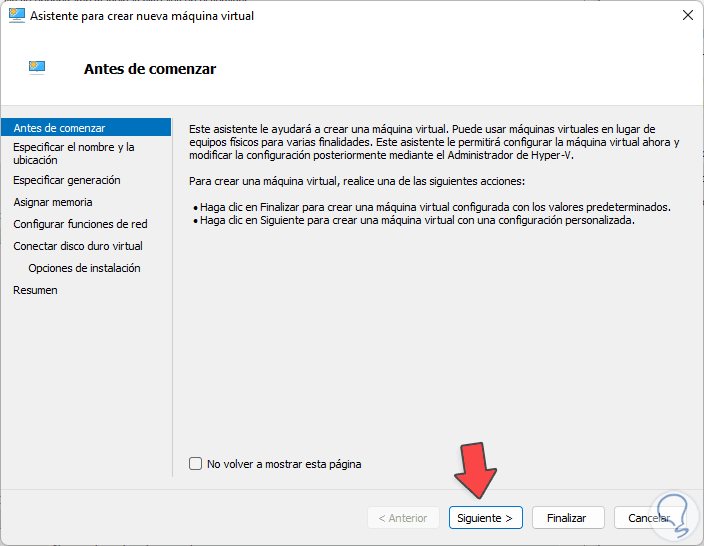Open the 'Especificar generación' step
Screen dimensions: 704x546
click(66, 180)
